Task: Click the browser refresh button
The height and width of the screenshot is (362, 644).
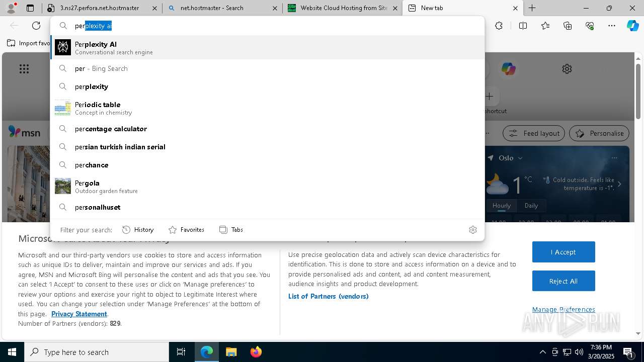Action: tap(36, 26)
